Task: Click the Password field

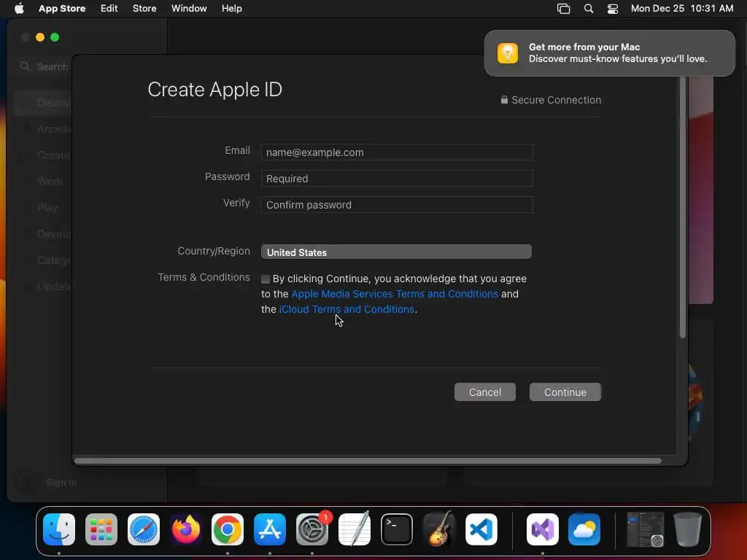Action: pyautogui.click(x=397, y=179)
